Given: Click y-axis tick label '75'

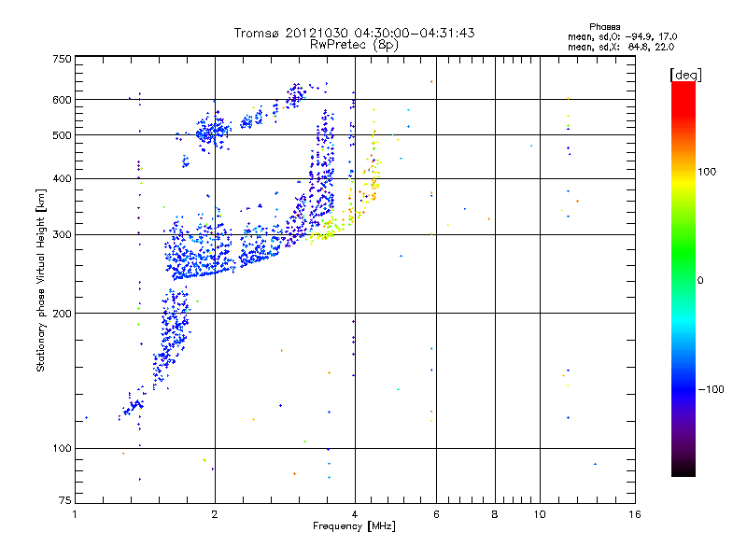Looking at the screenshot, I should click(65, 500).
